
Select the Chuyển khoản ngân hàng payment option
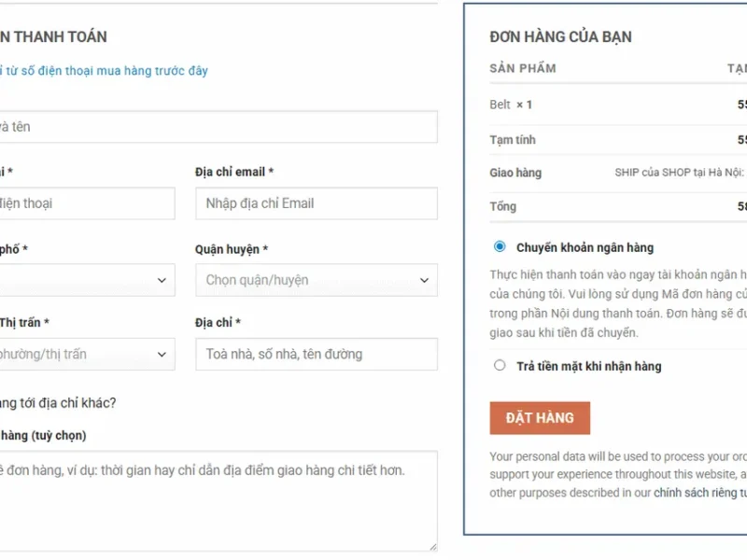[500, 246]
